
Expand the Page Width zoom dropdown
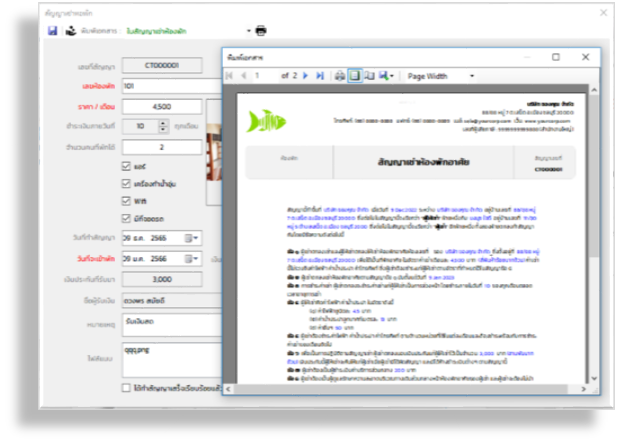click(472, 76)
